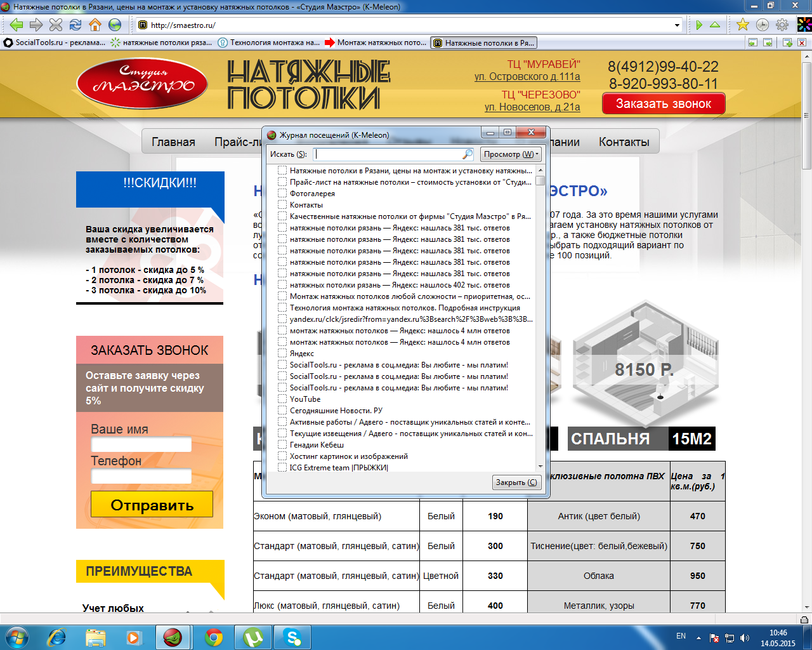Switch to 'Технология монтажа на...' tab
Viewport: 812px width, 650px height.
[x=269, y=43]
